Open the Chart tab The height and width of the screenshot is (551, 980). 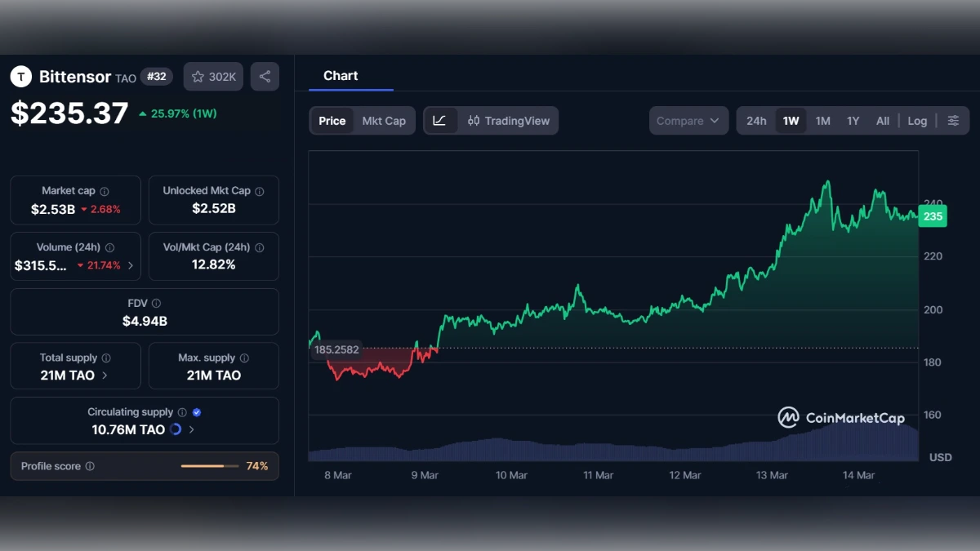tap(341, 75)
